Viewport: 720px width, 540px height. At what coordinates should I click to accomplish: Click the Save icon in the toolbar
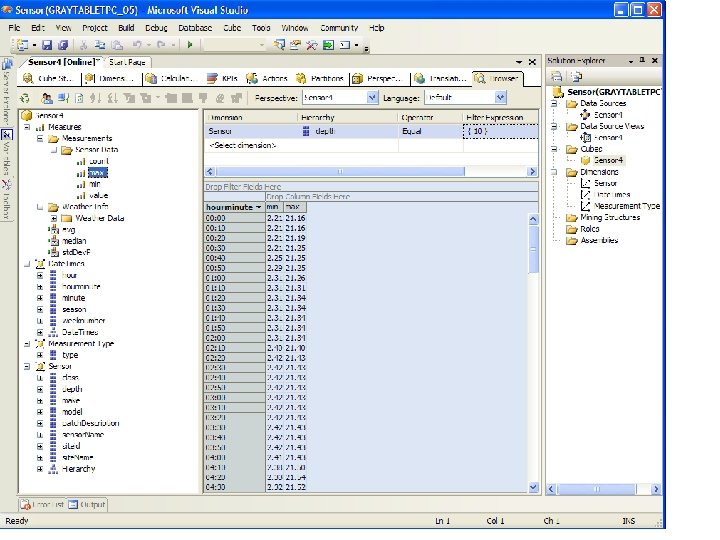point(48,45)
